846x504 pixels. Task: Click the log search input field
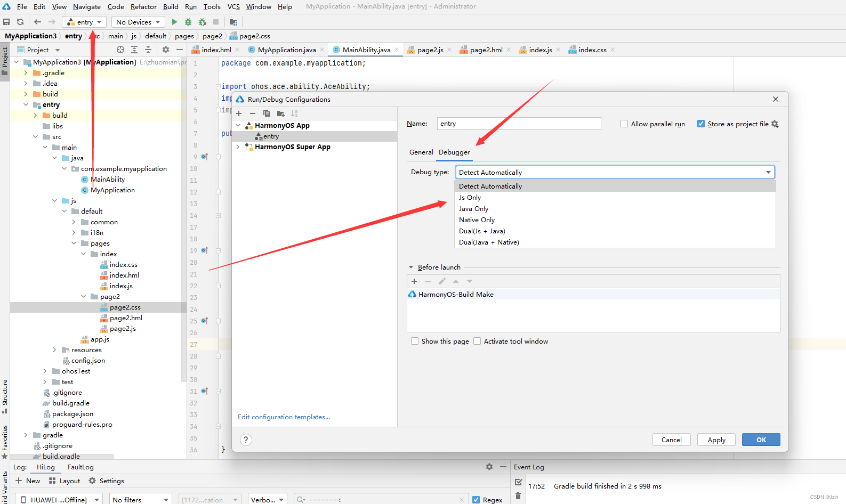(x=382, y=499)
